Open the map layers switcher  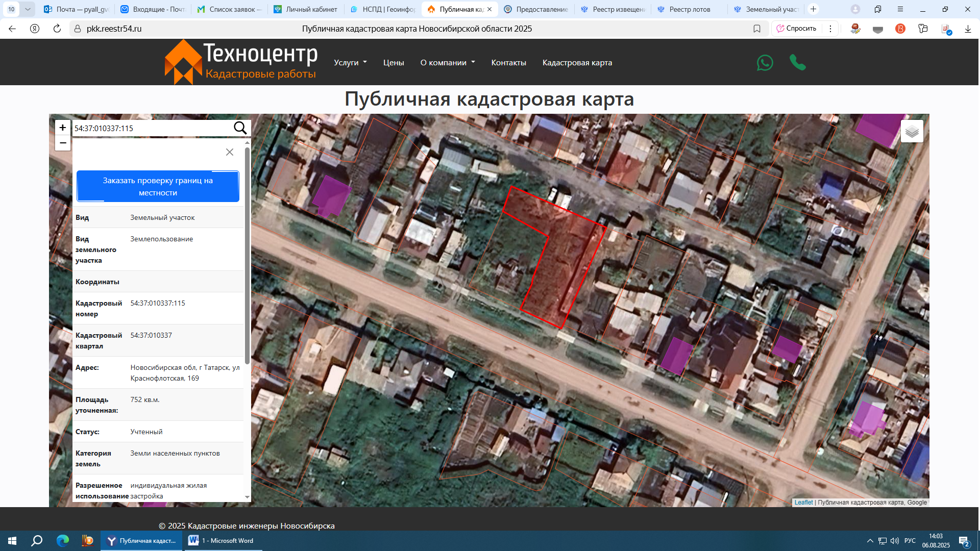tap(912, 132)
